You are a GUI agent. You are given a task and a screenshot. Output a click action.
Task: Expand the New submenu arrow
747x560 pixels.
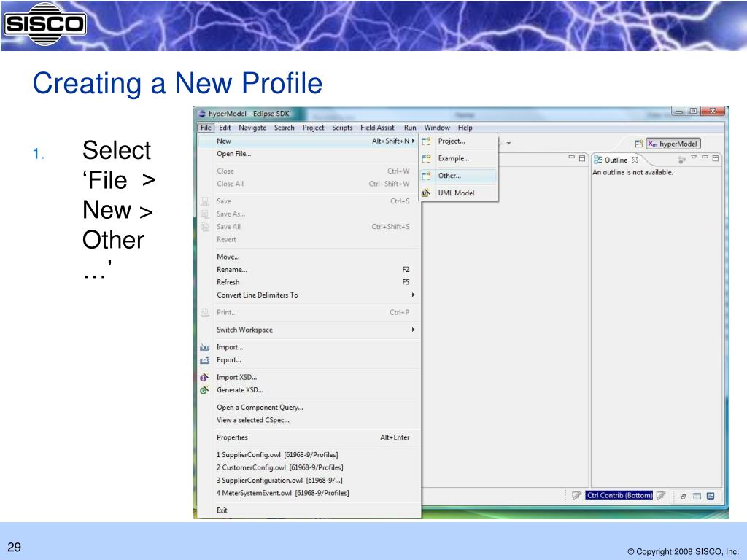pos(413,141)
